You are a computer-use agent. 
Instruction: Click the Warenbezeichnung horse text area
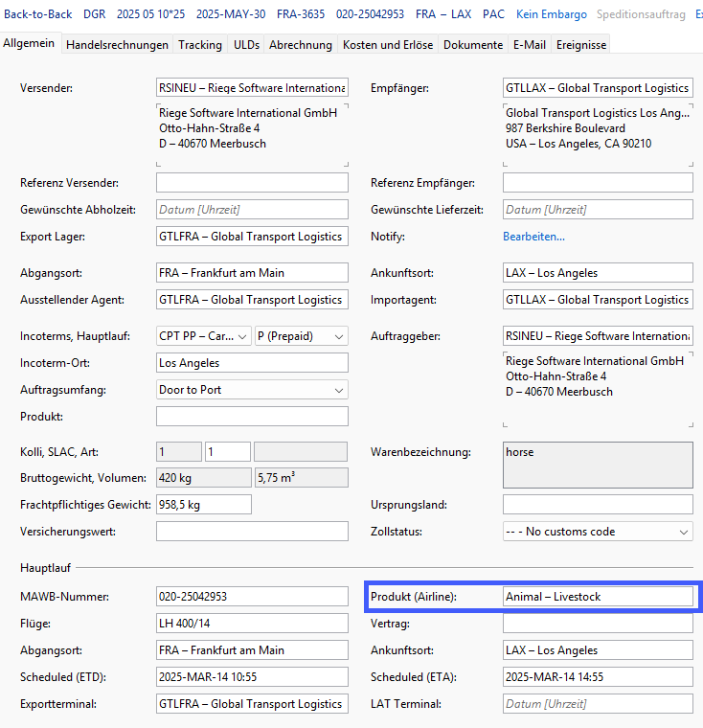(x=598, y=466)
